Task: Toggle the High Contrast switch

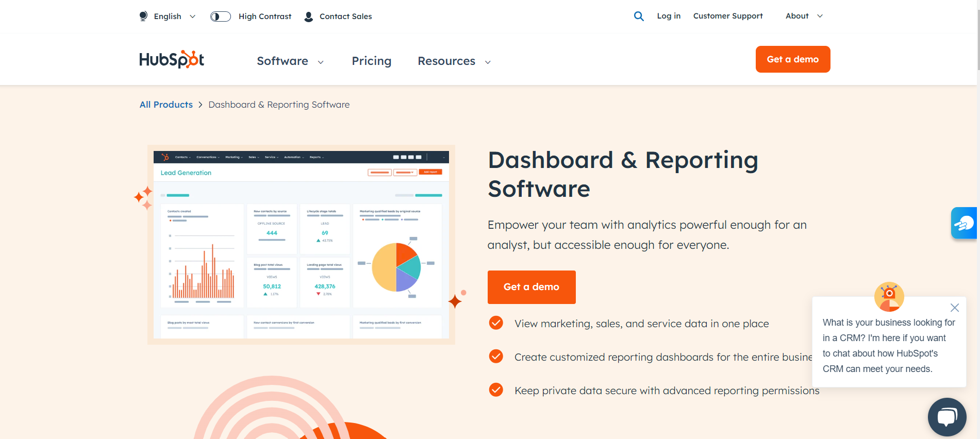Action: click(221, 16)
